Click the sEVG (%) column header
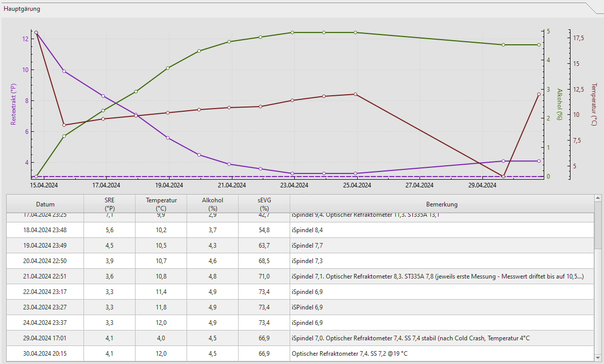 [x=264, y=204]
